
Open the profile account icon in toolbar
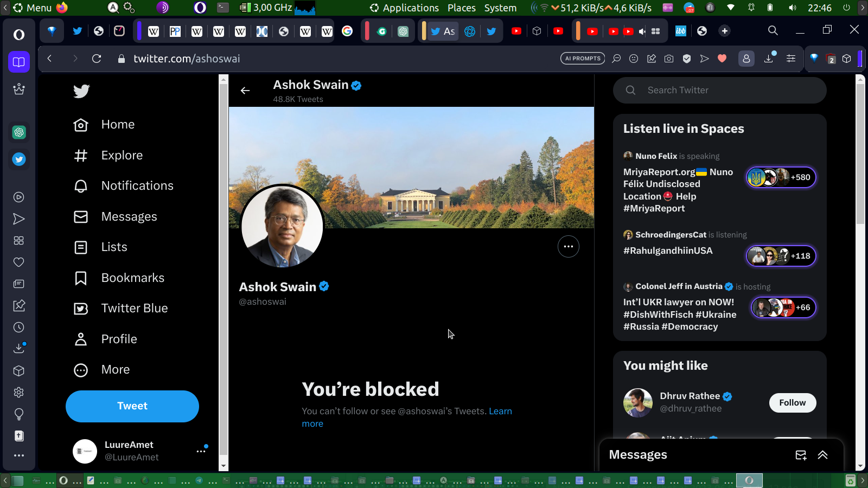click(x=746, y=59)
